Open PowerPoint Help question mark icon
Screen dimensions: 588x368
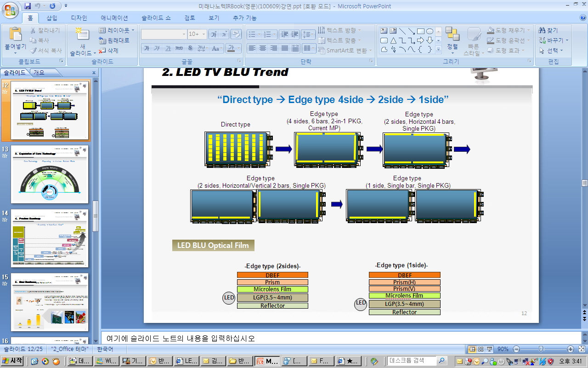582,18
